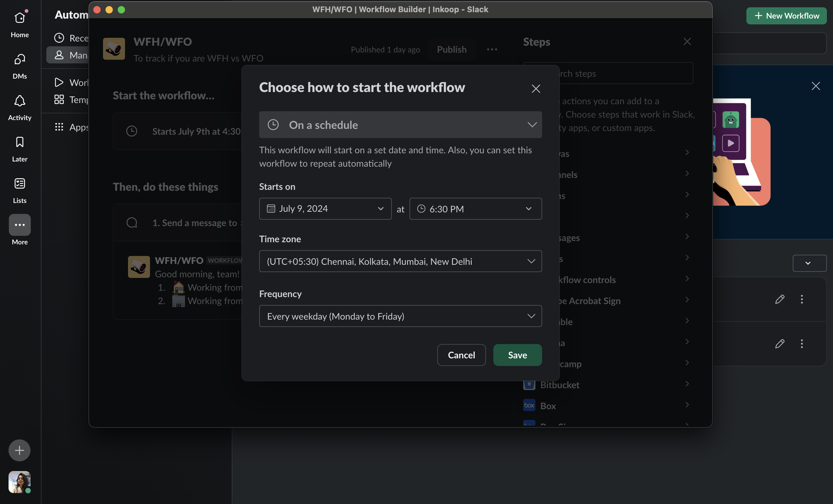Click the WFH/WFO workflow title

(x=163, y=41)
